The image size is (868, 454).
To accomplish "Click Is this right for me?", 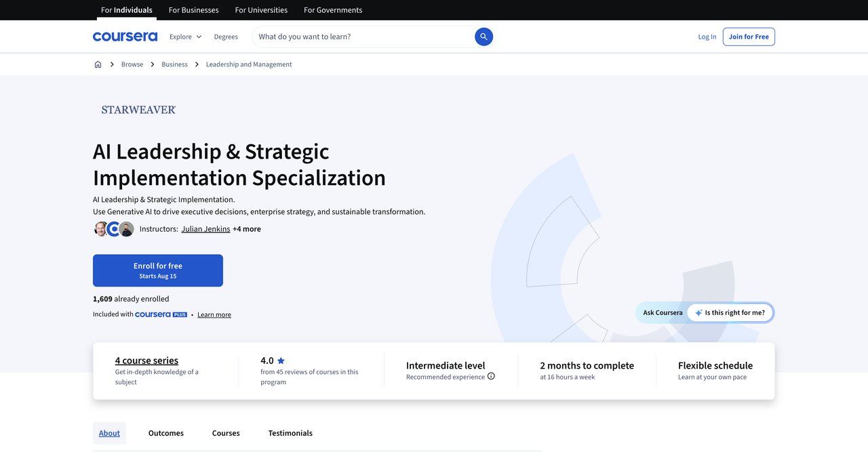I will click(730, 313).
